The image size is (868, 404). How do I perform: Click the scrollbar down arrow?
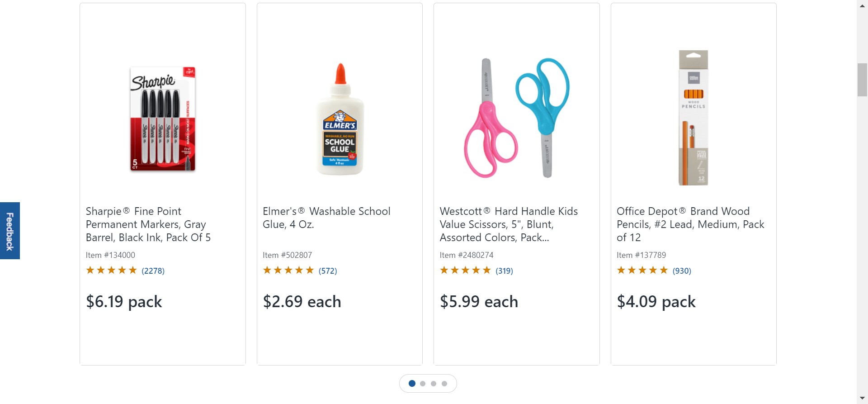click(x=862, y=399)
